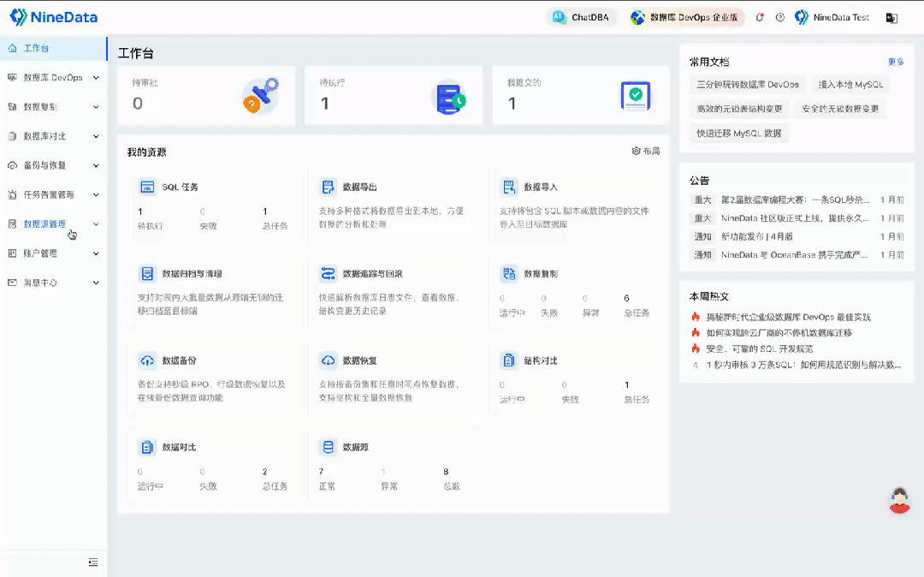Screen dimensions: 924x577
Task: Expand the 数据复制 sidebar menu
Action: coord(54,107)
